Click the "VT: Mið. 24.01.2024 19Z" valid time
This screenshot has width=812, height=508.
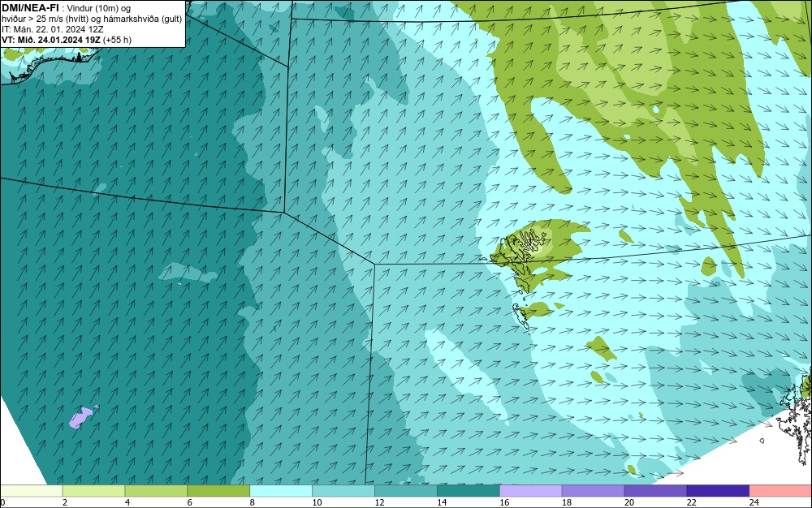pyautogui.click(x=50, y=40)
